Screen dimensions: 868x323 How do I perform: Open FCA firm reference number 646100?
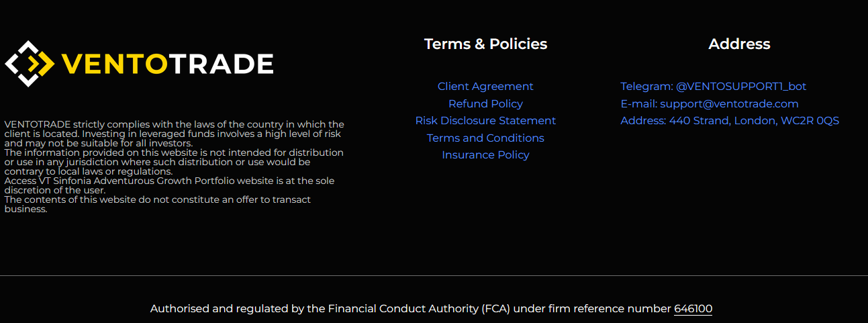point(693,309)
